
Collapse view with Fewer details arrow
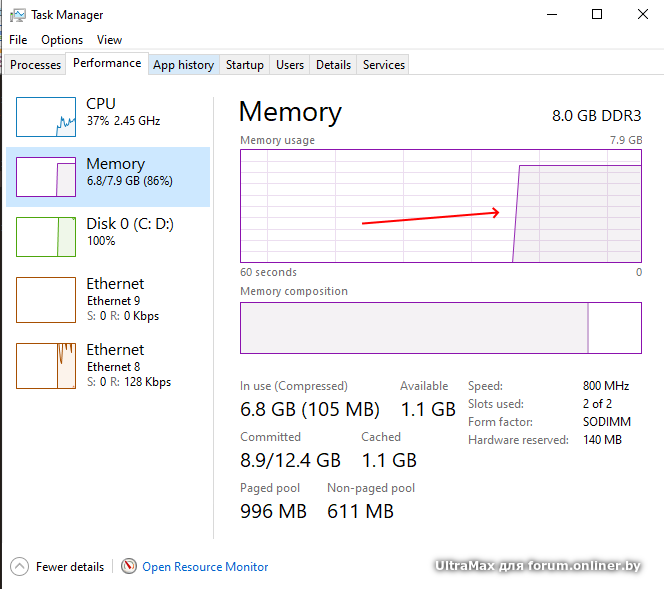(x=19, y=566)
